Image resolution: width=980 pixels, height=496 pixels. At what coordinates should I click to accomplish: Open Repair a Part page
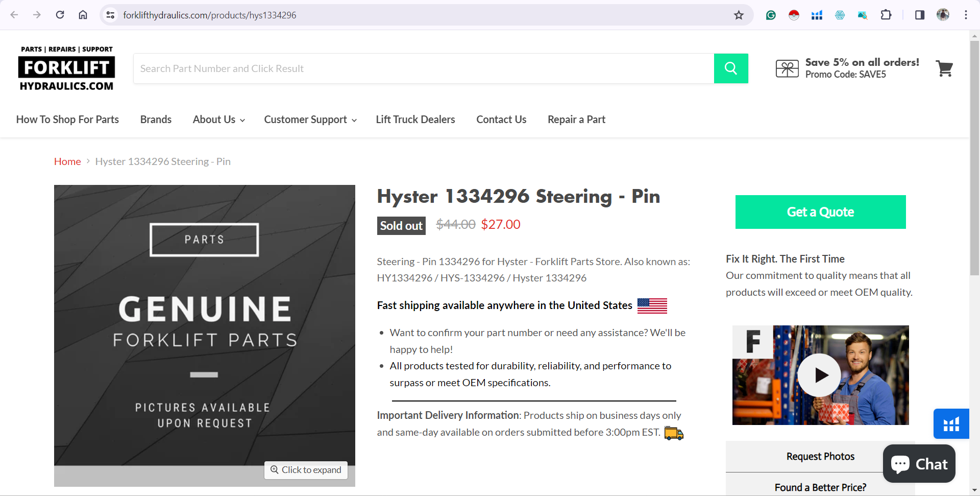coord(576,120)
